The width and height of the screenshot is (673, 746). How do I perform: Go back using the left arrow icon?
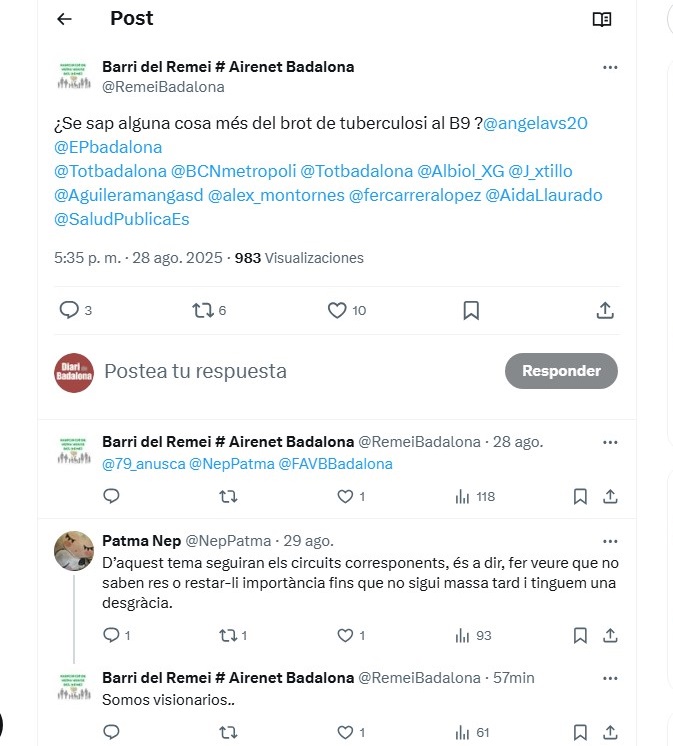tap(64, 19)
